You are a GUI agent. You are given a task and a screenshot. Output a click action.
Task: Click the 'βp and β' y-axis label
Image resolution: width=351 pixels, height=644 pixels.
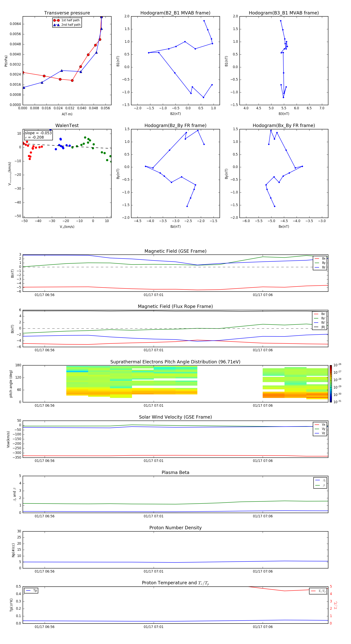click(14, 494)
